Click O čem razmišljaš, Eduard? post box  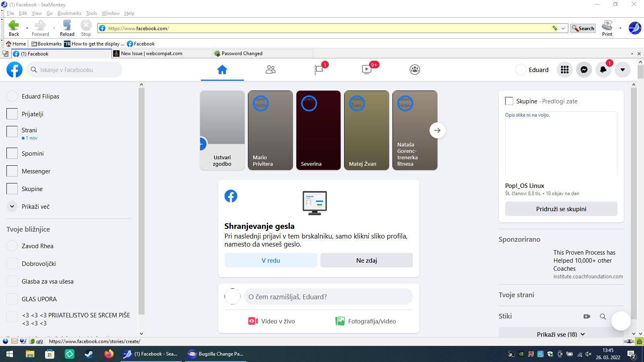pyautogui.click(x=328, y=297)
